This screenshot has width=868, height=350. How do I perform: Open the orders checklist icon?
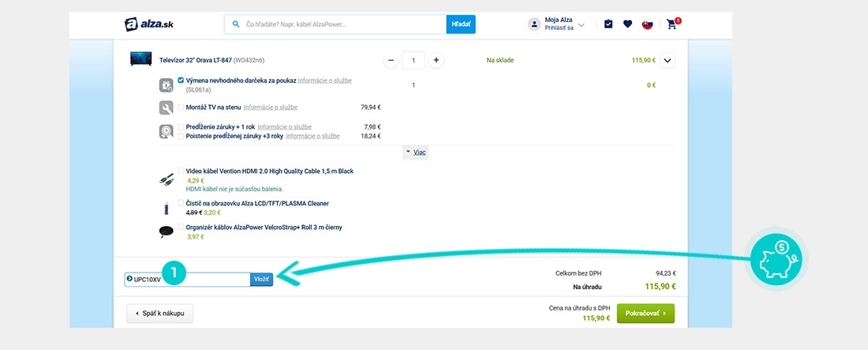pyautogui.click(x=608, y=24)
